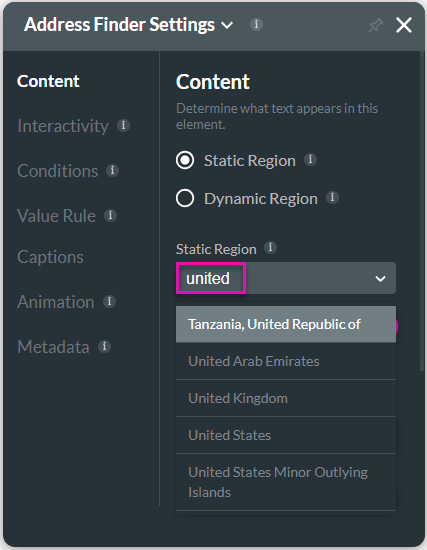Open the Metadata tab

[x=53, y=347]
